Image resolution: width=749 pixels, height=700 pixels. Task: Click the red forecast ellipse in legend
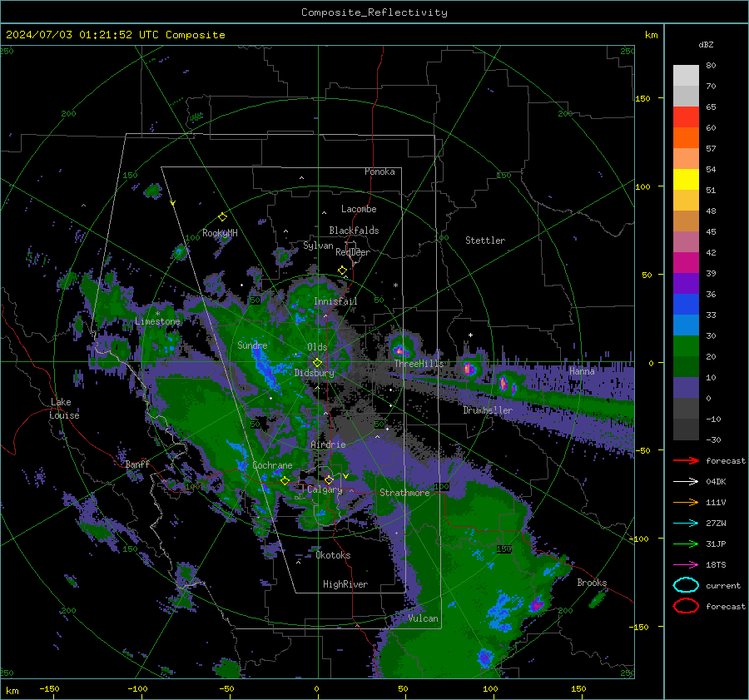click(686, 606)
